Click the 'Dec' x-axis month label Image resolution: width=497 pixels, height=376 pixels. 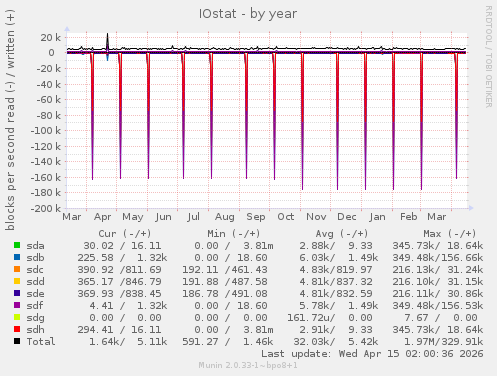tap(347, 217)
